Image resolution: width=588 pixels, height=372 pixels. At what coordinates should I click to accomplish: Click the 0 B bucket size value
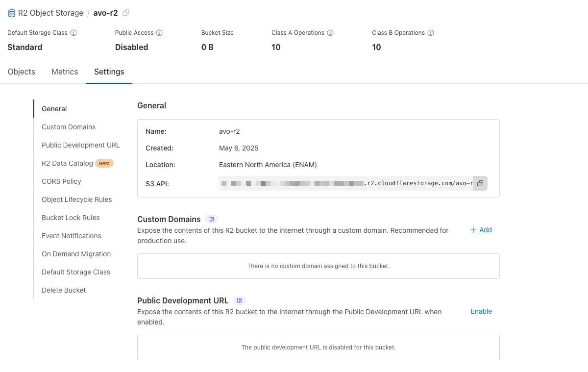207,47
